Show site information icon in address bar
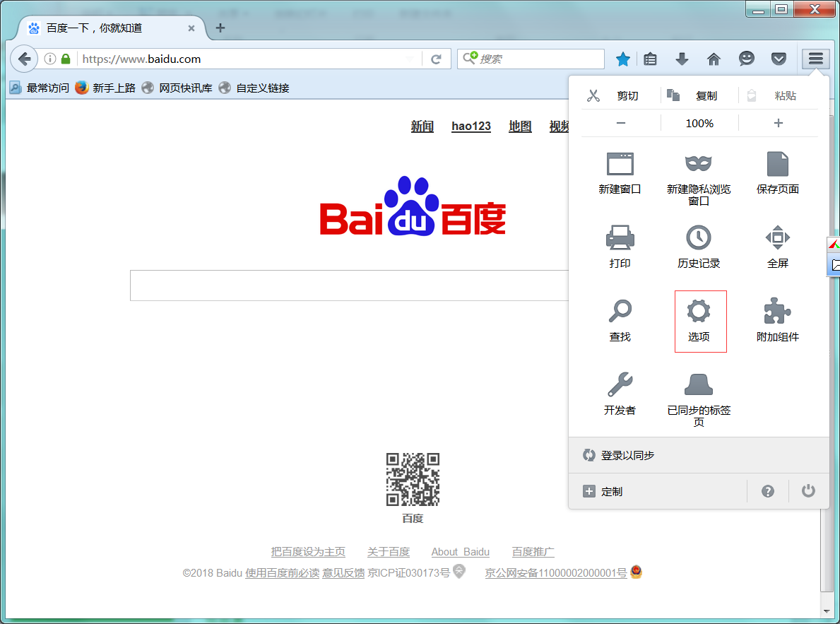840x624 pixels. [x=50, y=59]
